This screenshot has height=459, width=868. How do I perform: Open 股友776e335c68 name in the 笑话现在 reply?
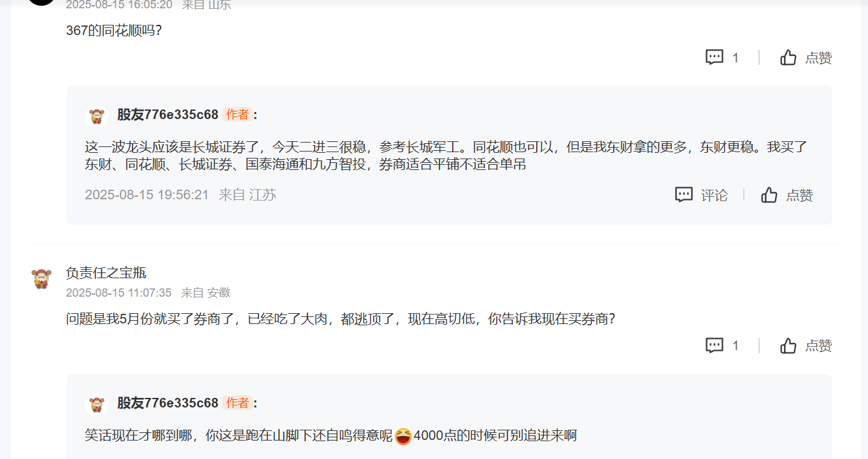click(x=167, y=403)
